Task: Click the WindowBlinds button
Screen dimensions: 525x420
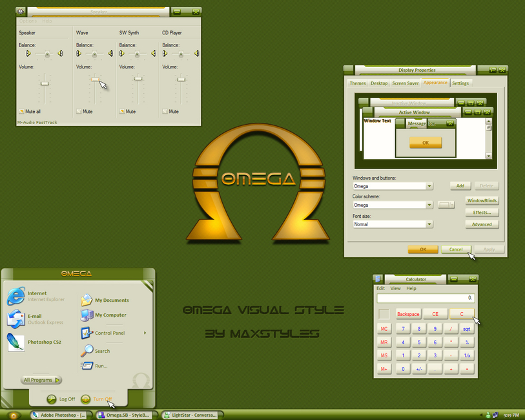Action: pyautogui.click(x=482, y=200)
